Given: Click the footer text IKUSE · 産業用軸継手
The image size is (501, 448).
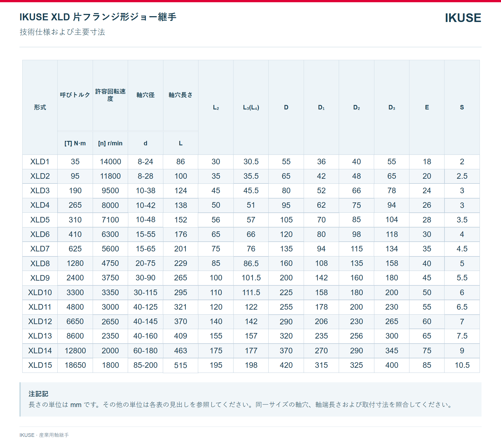Looking at the screenshot, I should click(x=44, y=435).
